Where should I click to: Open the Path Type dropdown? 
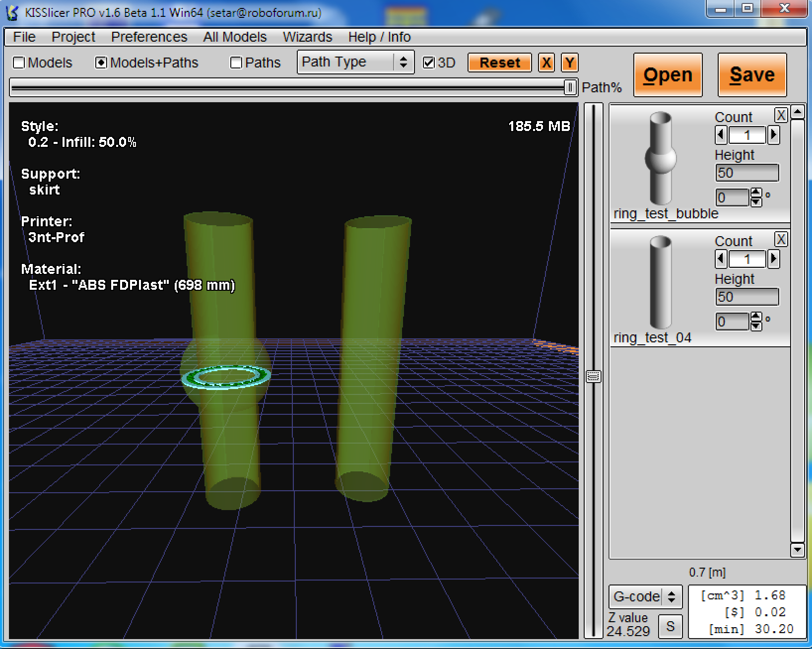pyautogui.click(x=355, y=62)
